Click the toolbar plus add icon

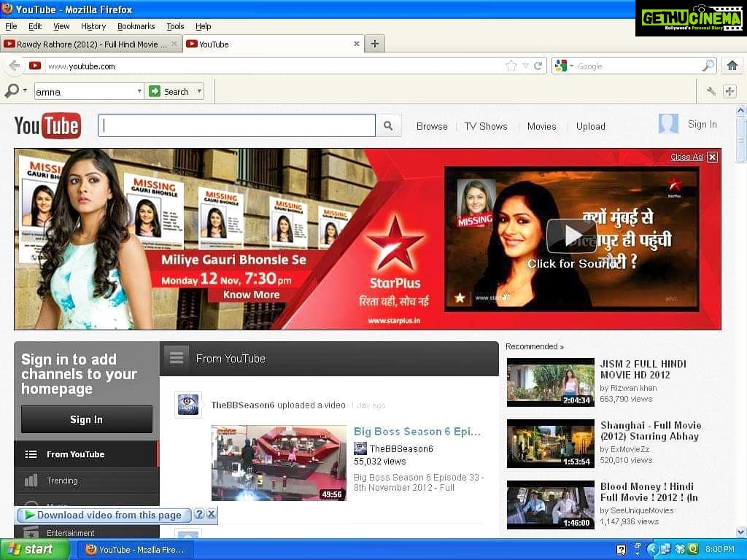point(729,91)
